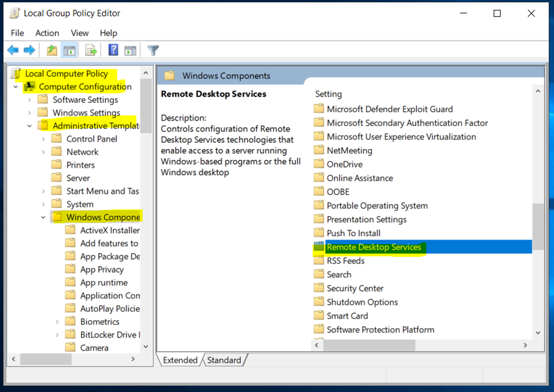Image resolution: width=554 pixels, height=392 pixels.
Task: Click the filter funnel icon
Action: [x=153, y=50]
